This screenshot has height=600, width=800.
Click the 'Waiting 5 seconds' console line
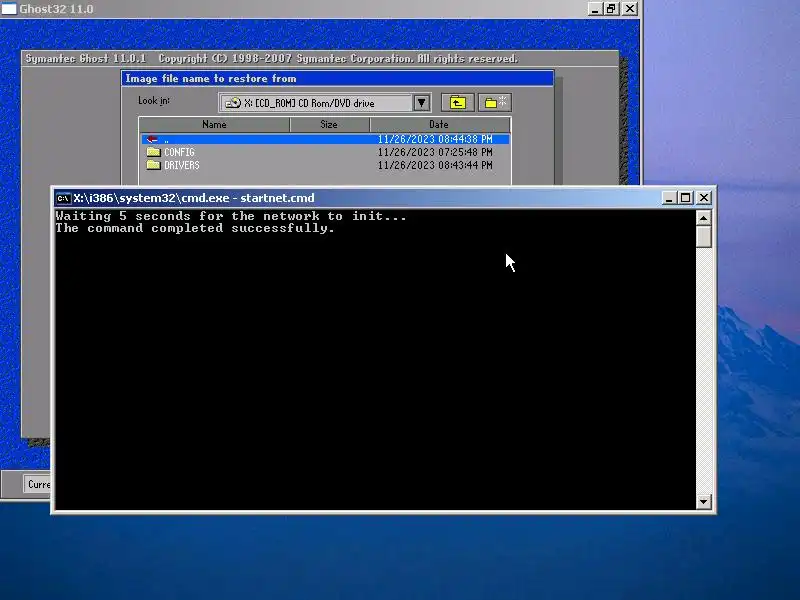[231, 216]
